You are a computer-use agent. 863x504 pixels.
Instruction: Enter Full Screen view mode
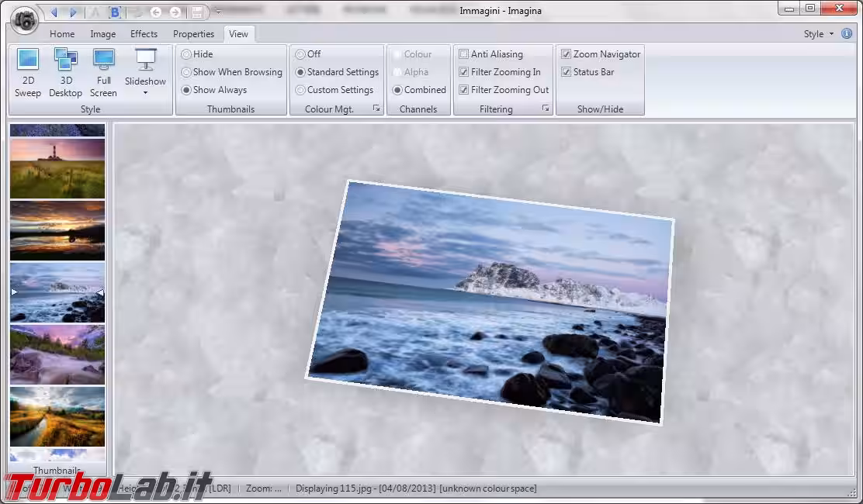(x=103, y=72)
